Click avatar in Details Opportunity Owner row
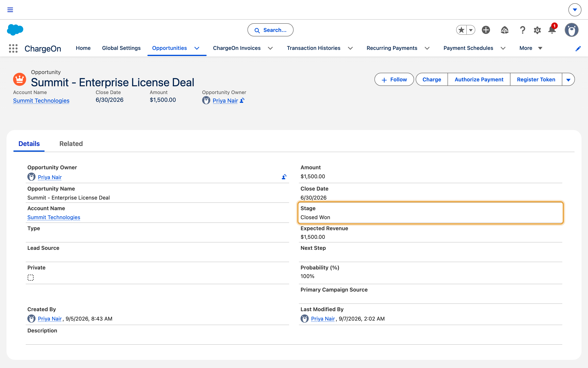 click(x=31, y=177)
